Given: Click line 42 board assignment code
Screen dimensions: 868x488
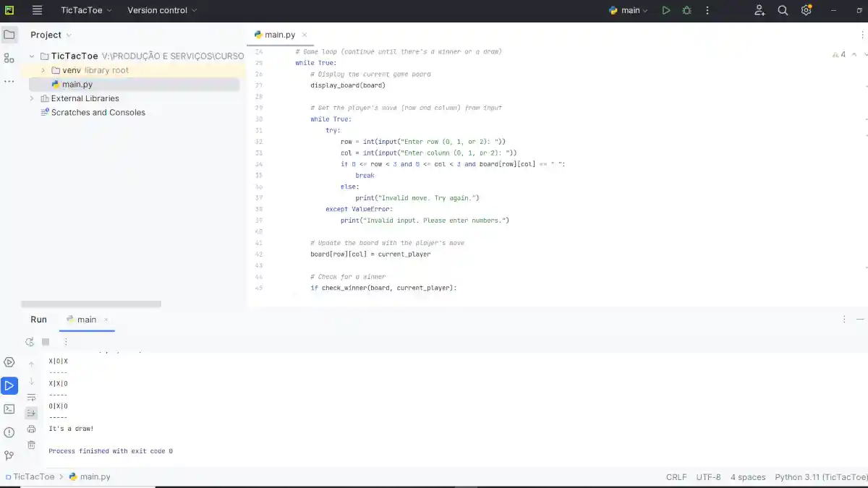Looking at the screenshot, I should [x=370, y=254].
